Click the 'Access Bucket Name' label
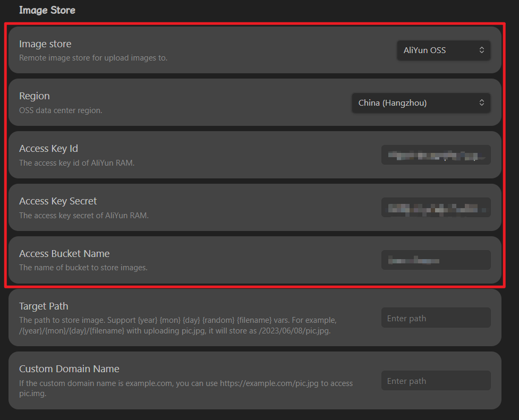Screen dimensions: 519x420 coord(64,253)
